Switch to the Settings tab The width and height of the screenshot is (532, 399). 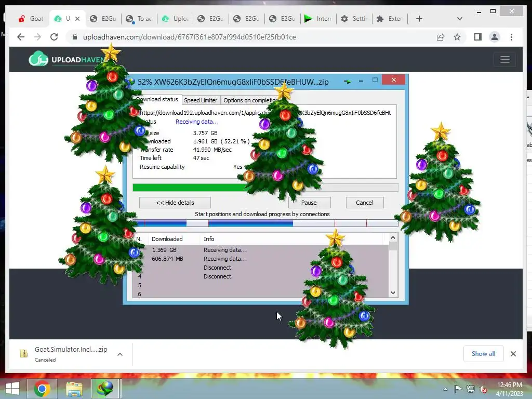pos(354,19)
